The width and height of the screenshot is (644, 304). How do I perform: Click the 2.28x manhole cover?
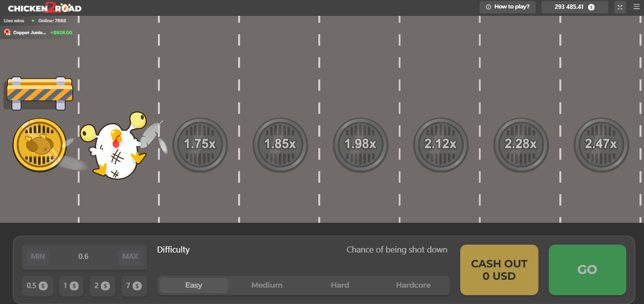(521, 145)
